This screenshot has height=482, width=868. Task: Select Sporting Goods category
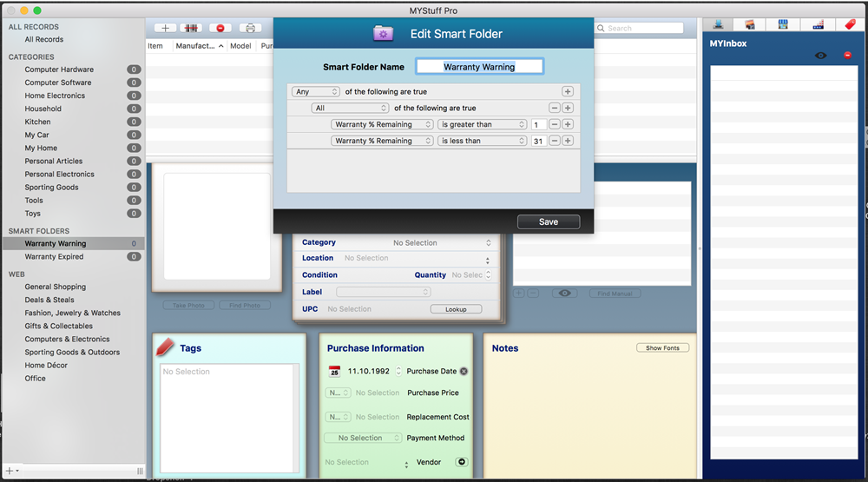click(51, 188)
